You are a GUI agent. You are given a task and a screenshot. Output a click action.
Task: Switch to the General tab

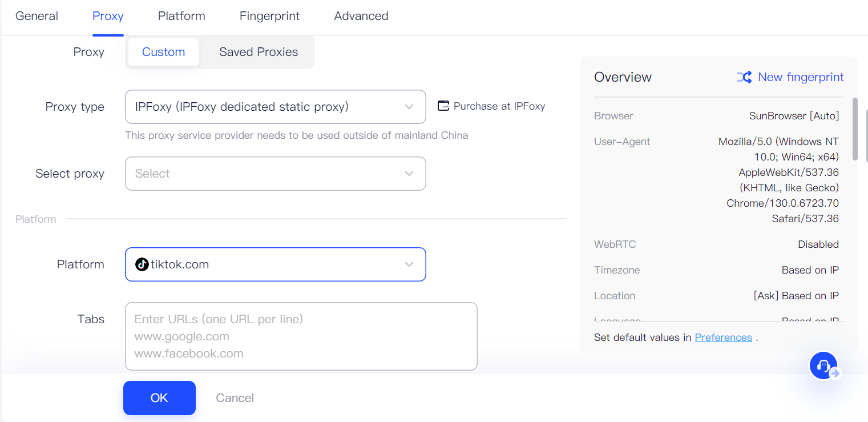click(x=37, y=16)
